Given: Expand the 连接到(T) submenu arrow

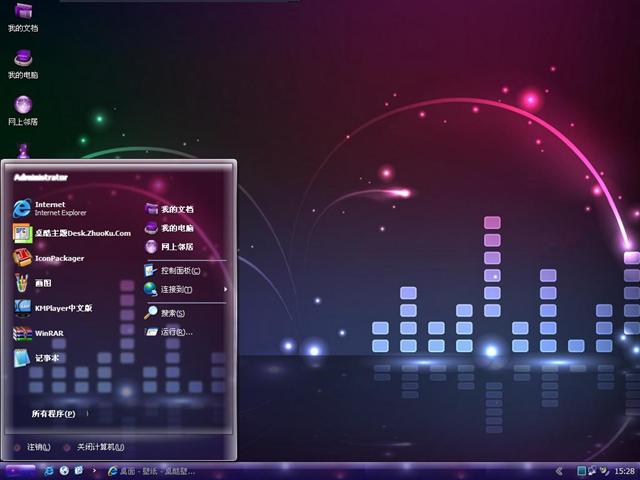Looking at the screenshot, I should (226, 289).
